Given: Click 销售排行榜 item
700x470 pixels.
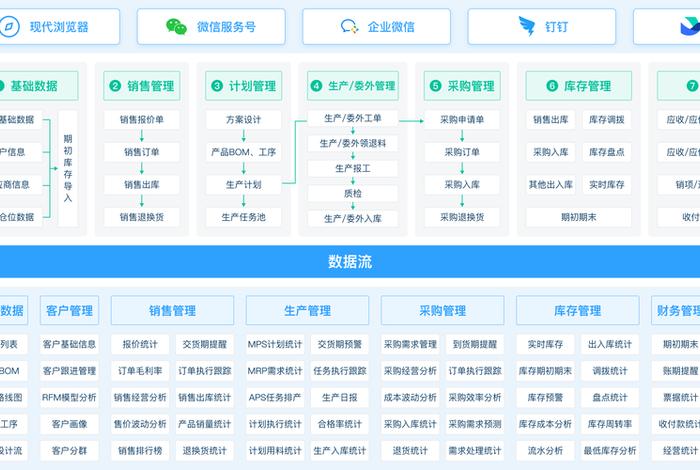Looking at the screenshot, I should pos(140,451).
